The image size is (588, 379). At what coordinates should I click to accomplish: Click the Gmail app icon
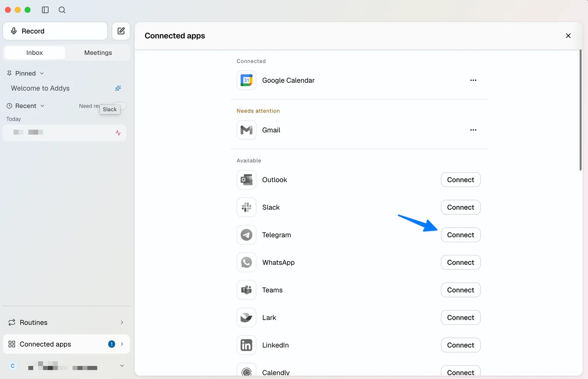pyautogui.click(x=247, y=130)
